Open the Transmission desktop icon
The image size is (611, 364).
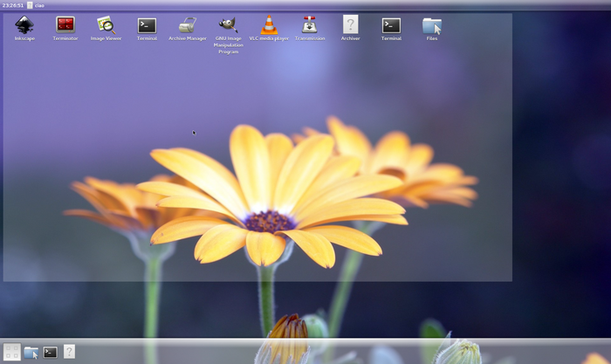pos(309,25)
